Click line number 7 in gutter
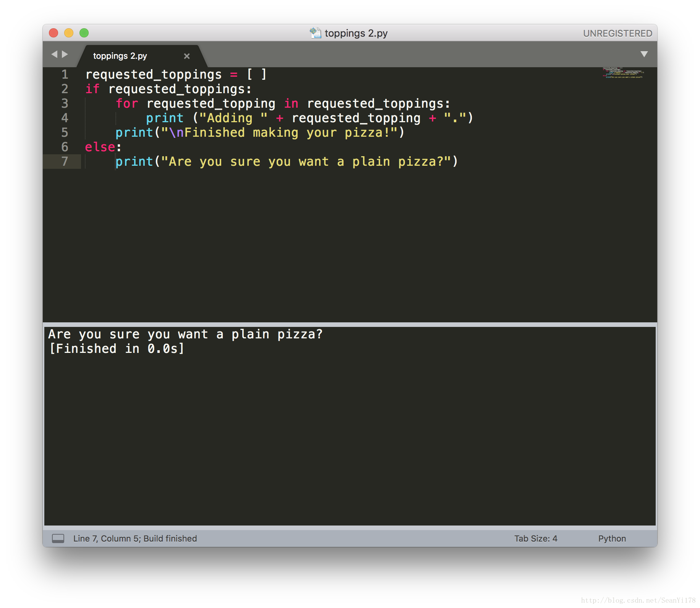The height and width of the screenshot is (608, 700). coord(65,162)
